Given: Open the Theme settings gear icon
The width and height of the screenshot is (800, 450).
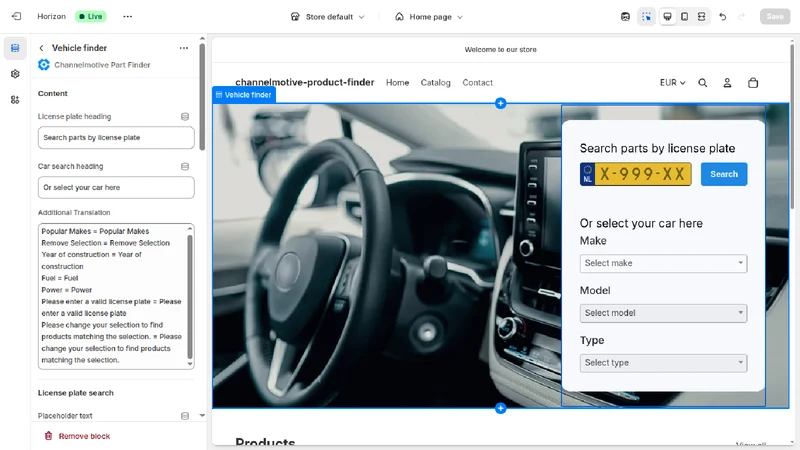Looking at the screenshot, I should tap(15, 74).
